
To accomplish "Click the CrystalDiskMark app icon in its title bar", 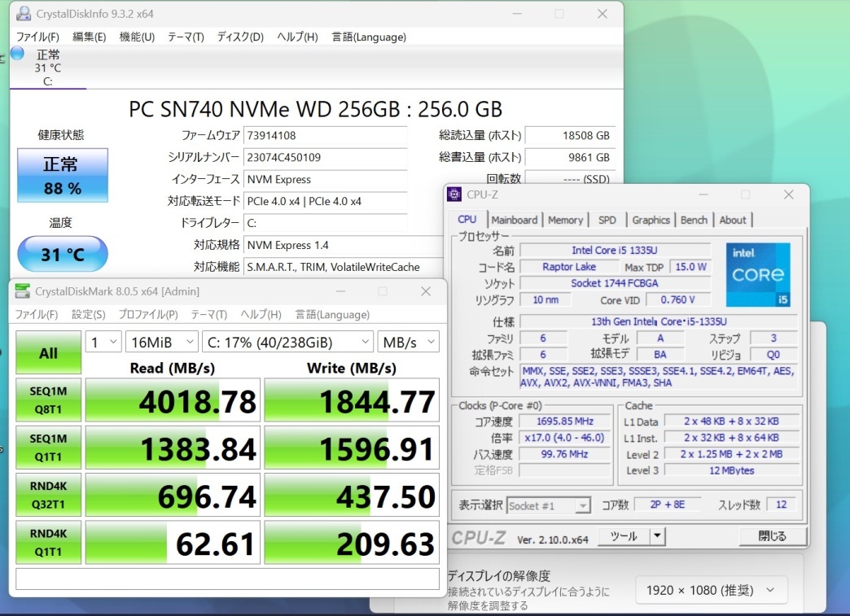I will coord(22,291).
